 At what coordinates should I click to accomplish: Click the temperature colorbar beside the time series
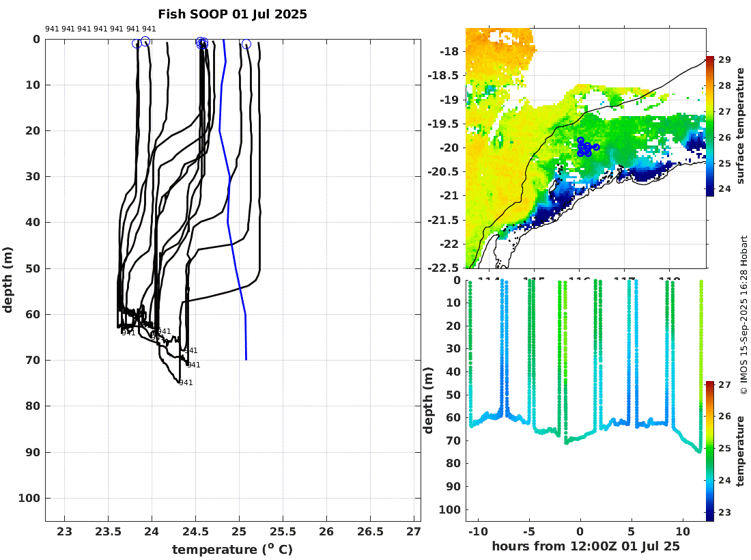(x=710, y=451)
